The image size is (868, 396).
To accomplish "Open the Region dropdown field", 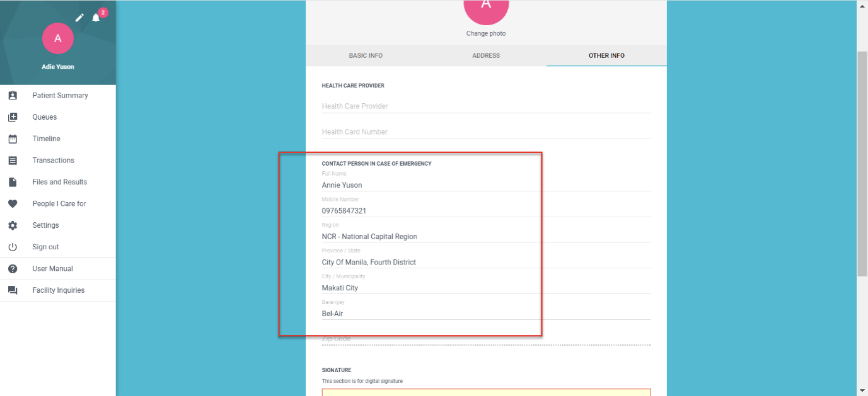I will coord(485,237).
